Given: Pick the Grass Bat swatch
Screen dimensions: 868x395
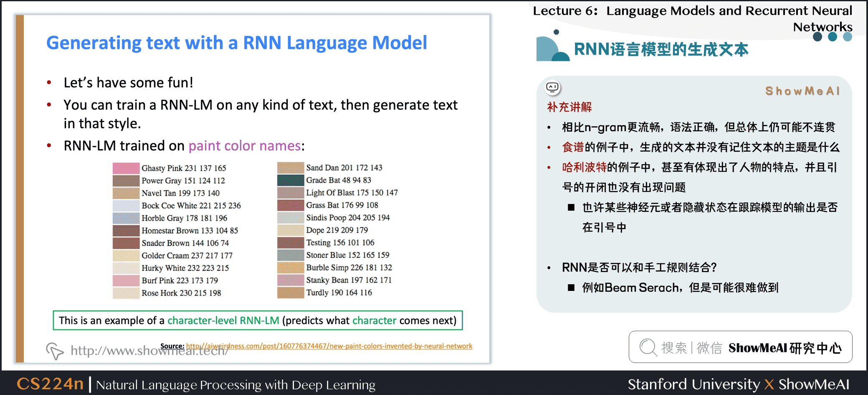Looking at the screenshot, I should [291, 205].
